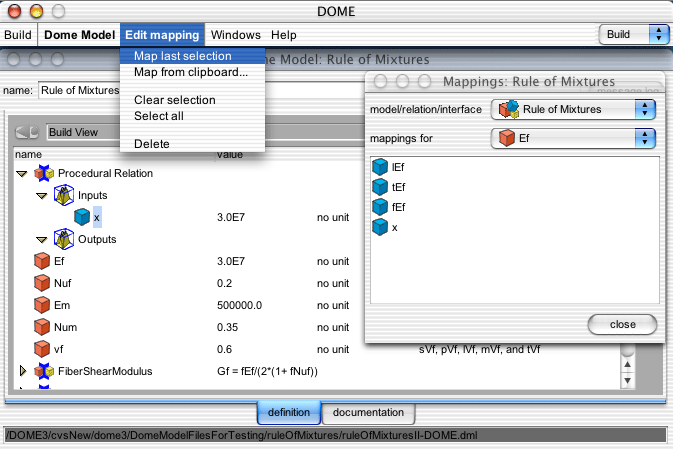The image size is (673, 449).
Task: Click the Procedural Relation icon
Action: tap(44, 173)
